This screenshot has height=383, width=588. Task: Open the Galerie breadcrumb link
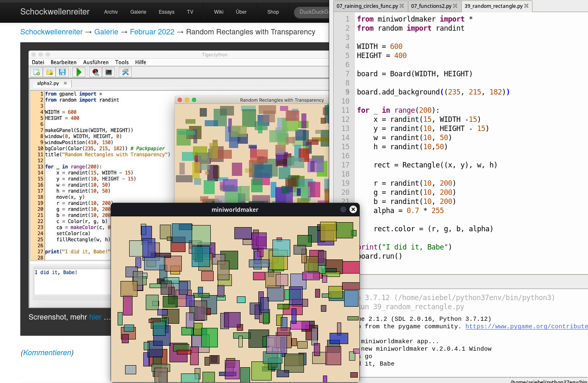[106, 32]
